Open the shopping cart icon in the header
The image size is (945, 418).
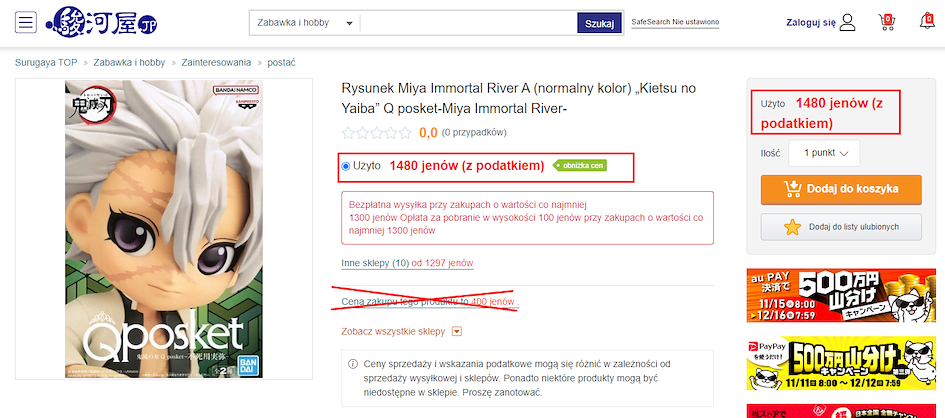pos(887,22)
